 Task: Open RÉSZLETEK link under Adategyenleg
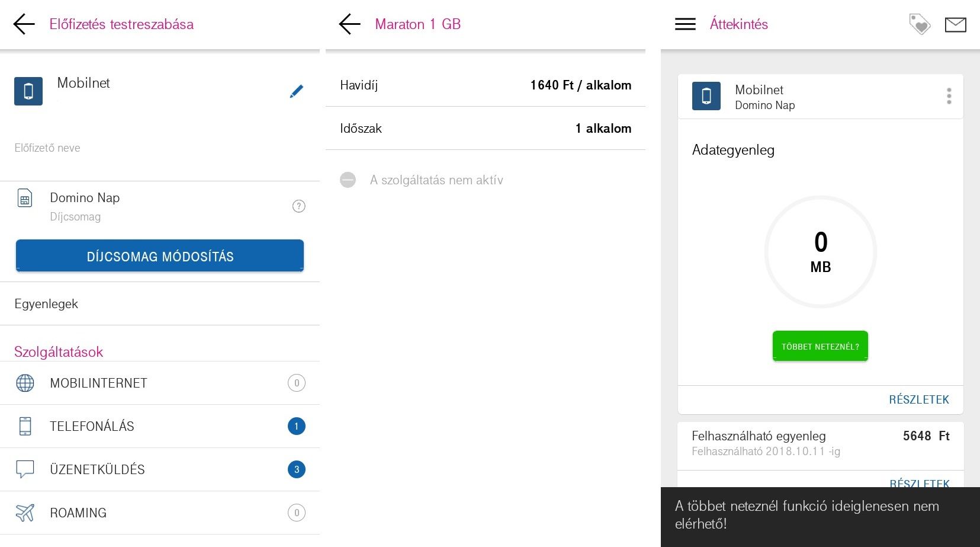tap(918, 400)
